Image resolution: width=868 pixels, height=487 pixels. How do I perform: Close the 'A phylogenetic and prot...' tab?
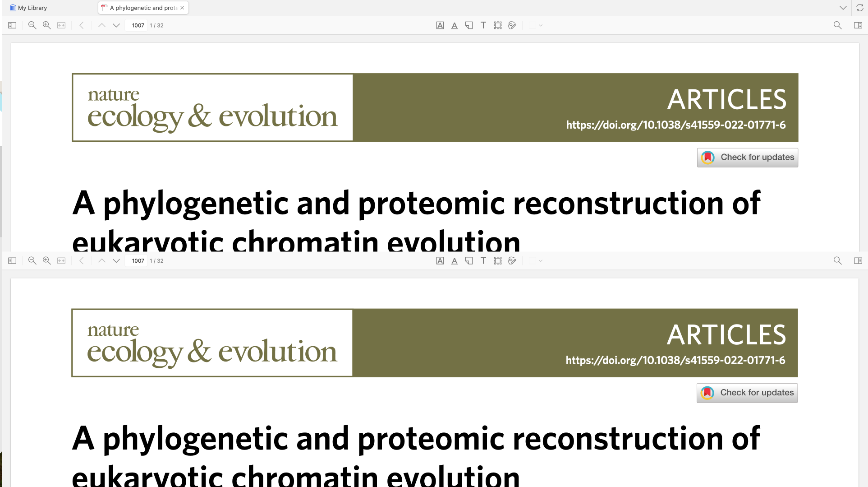(182, 8)
